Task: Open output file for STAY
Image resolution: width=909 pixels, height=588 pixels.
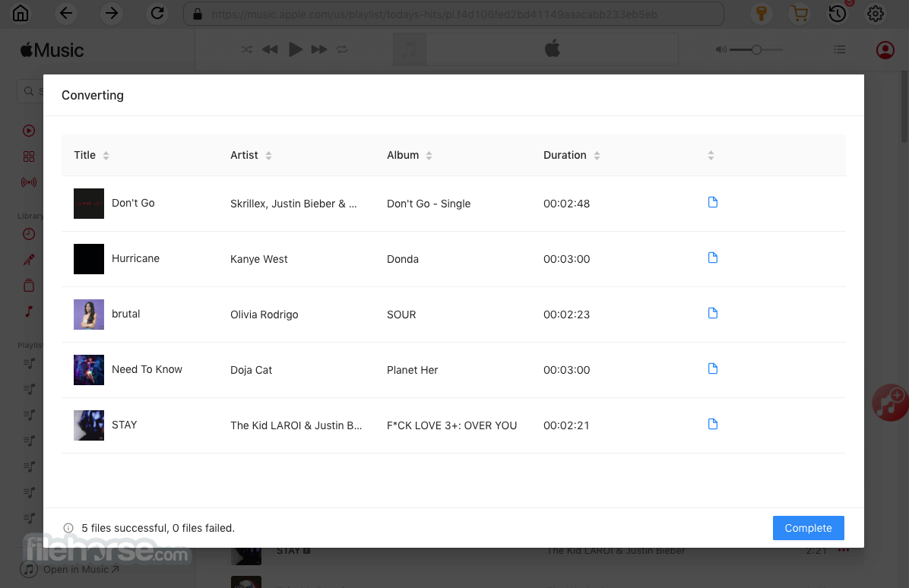Action: coord(713,424)
